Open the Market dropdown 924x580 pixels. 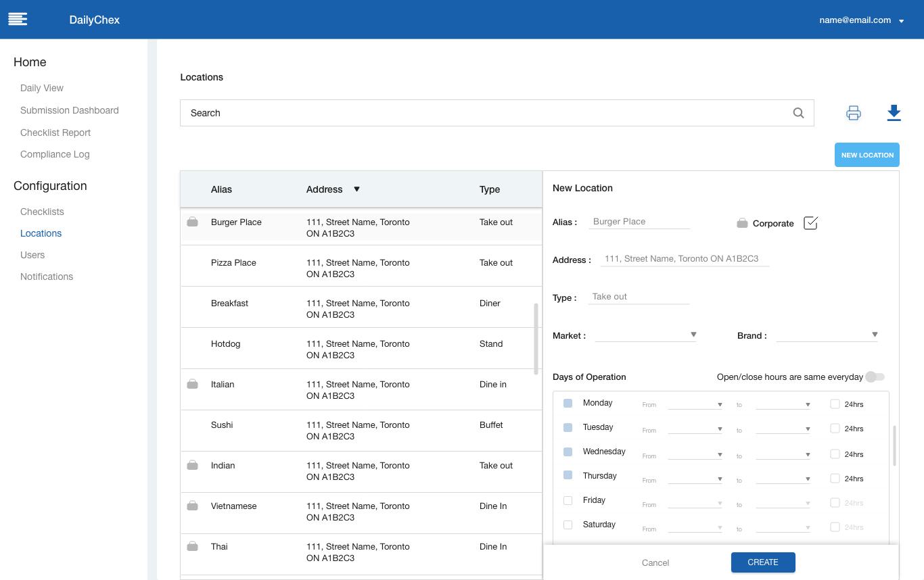click(x=646, y=335)
